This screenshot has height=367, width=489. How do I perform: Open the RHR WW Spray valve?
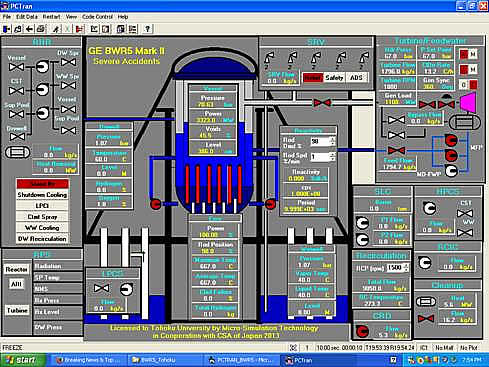pyautogui.click(x=68, y=86)
